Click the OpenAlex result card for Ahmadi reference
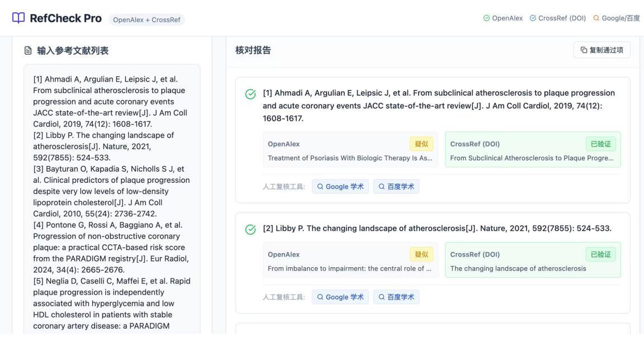Screen dimensions: 644x337 350,150
